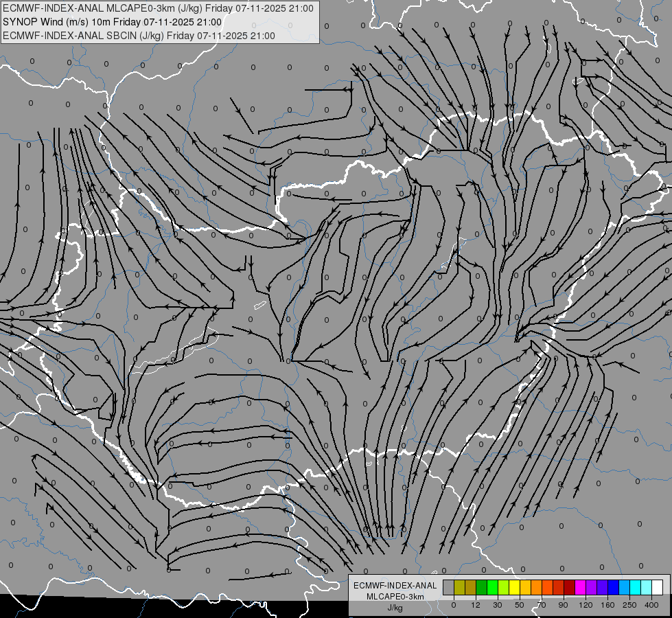Click the 'ECMWF-INDEX-ANAL SBCIN' title line
The image size is (672, 618).
pos(139,36)
